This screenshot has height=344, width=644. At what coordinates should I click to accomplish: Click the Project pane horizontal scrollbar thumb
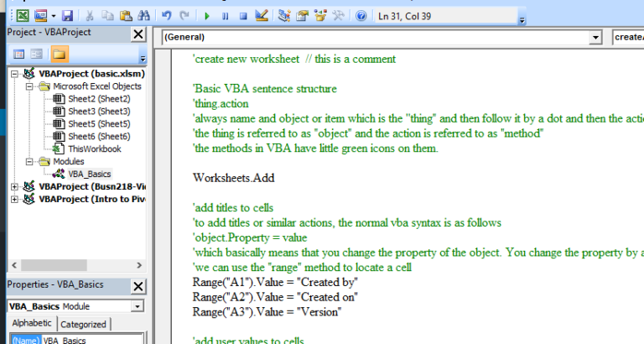coord(54,265)
